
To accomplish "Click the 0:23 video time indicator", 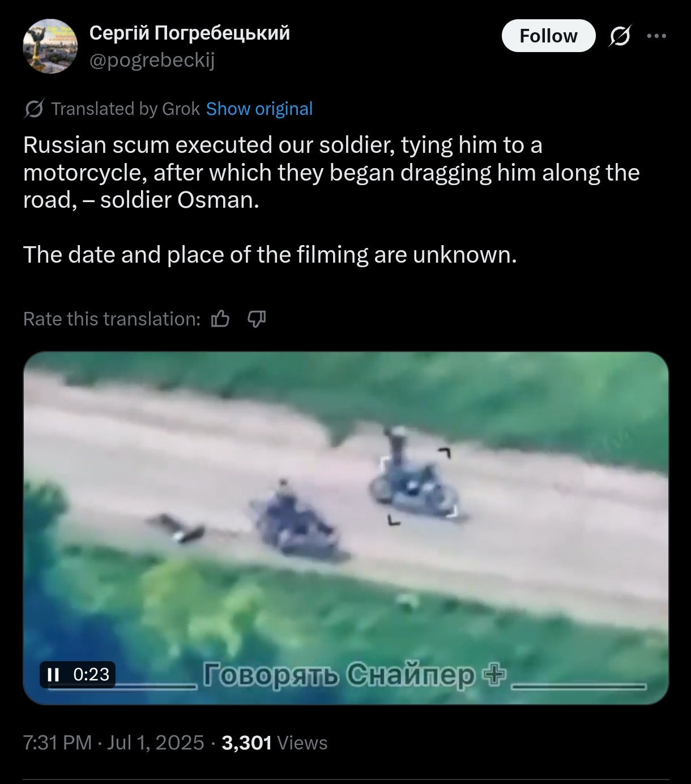I will (91, 674).
